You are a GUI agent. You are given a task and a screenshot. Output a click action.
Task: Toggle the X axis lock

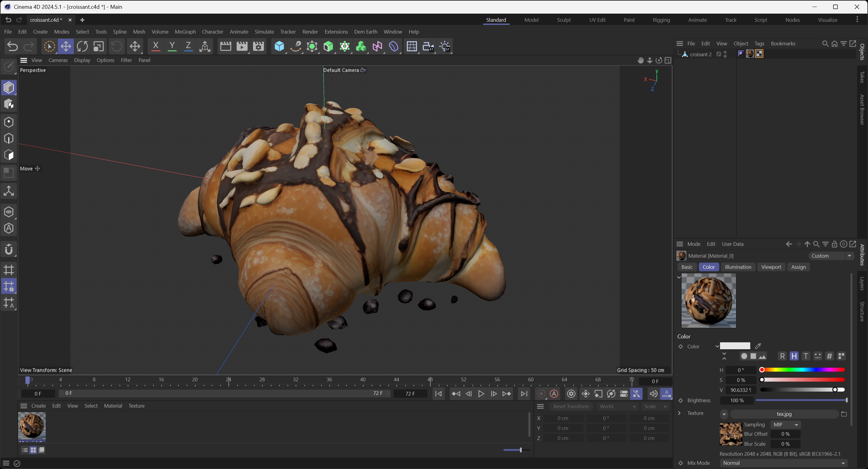[155, 47]
